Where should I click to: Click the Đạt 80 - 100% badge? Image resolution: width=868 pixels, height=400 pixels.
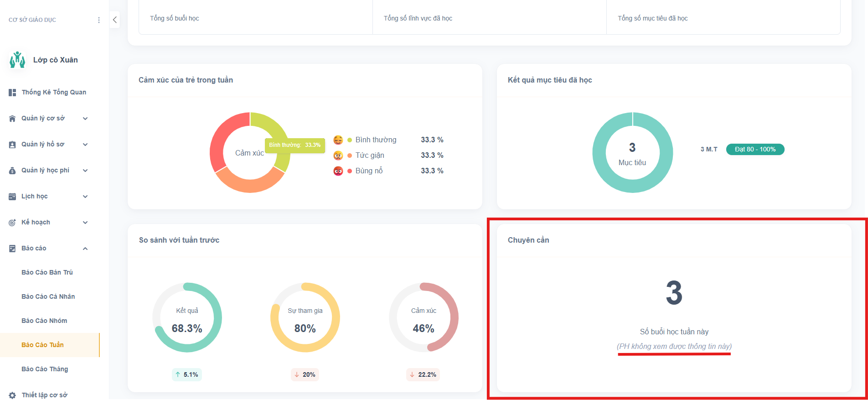pos(755,149)
